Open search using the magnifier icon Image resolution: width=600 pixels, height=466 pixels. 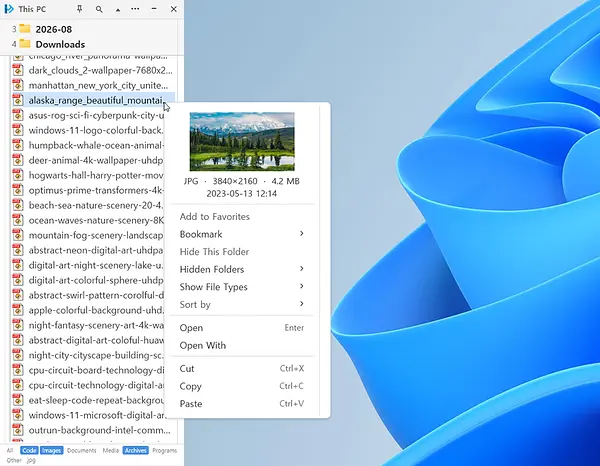pyautogui.click(x=99, y=9)
